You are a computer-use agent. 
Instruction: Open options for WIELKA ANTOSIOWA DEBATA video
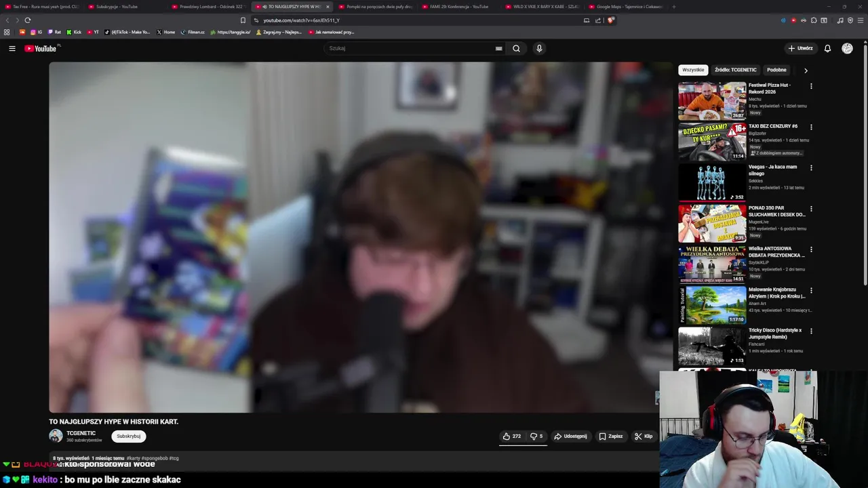point(811,249)
